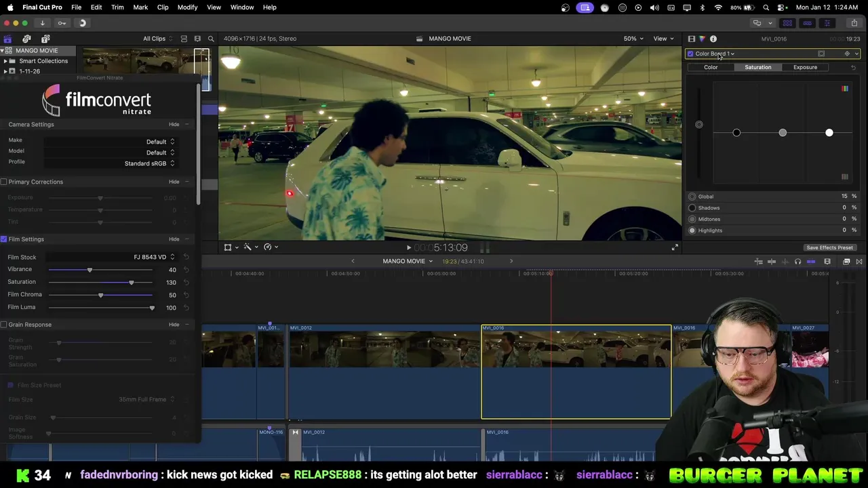Open the Color inspector prism icon
Image resolution: width=868 pixels, height=488 pixels.
click(702, 39)
